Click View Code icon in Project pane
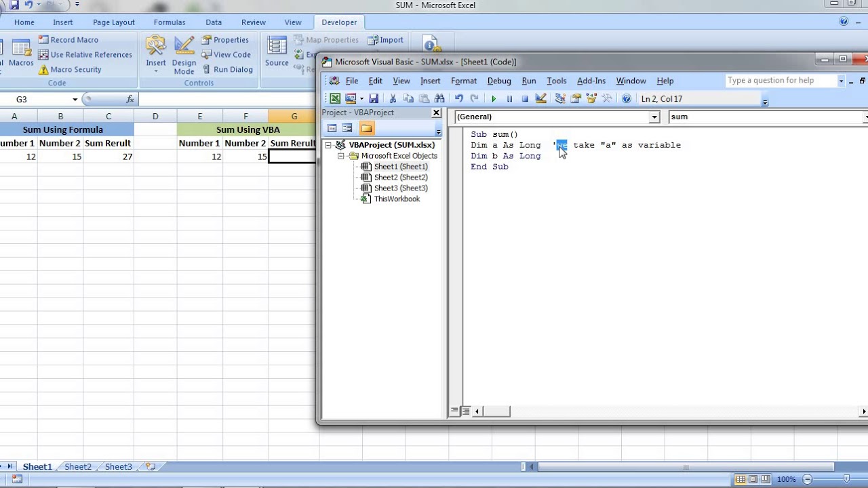The height and width of the screenshot is (488, 868). pos(332,128)
